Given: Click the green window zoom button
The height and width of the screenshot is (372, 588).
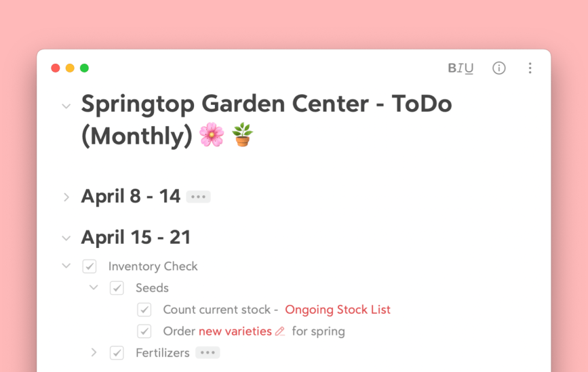Looking at the screenshot, I should pos(84,68).
